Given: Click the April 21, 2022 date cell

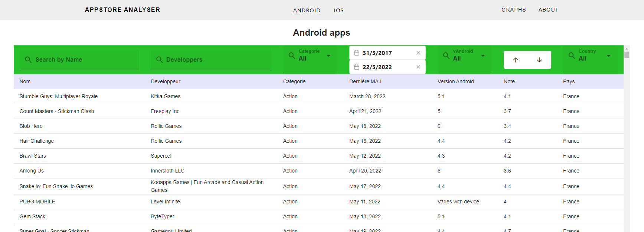Looking at the screenshot, I should (365, 111).
